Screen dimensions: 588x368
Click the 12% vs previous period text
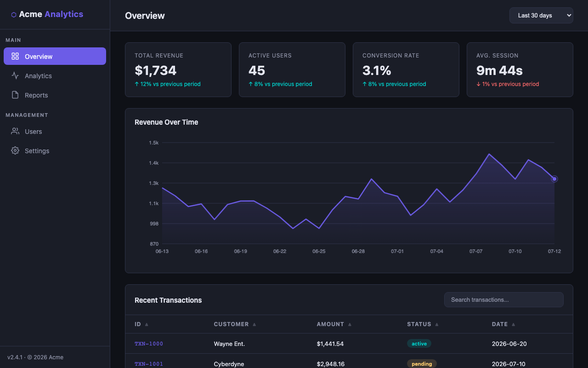point(168,84)
